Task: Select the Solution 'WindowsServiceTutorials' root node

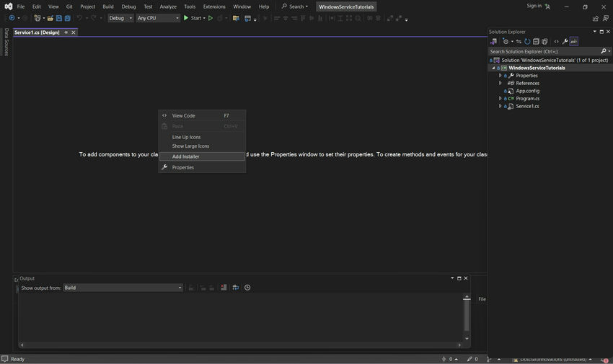Action: pos(555,60)
